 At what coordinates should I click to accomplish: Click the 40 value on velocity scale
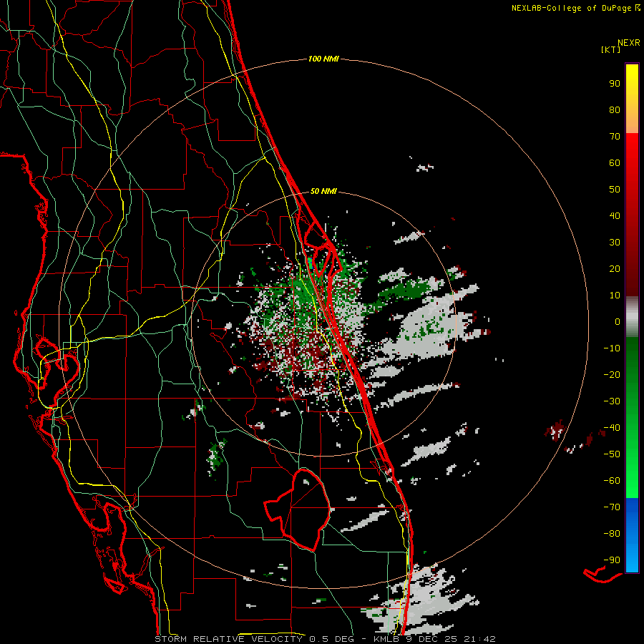pos(615,215)
